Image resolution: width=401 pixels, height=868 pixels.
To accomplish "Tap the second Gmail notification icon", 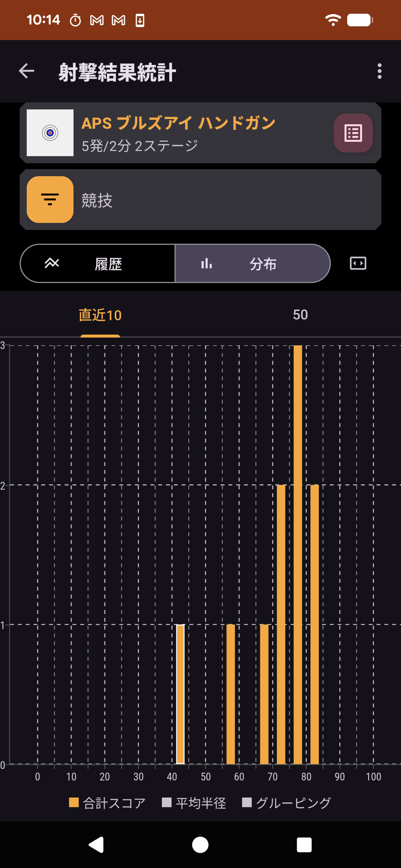I will point(118,20).
